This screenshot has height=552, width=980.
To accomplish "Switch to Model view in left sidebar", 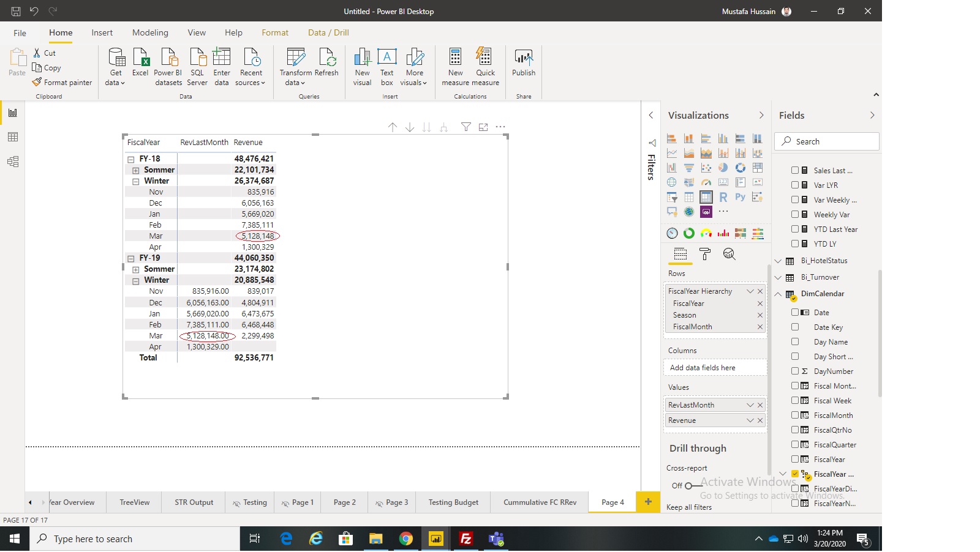I will [13, 162].
